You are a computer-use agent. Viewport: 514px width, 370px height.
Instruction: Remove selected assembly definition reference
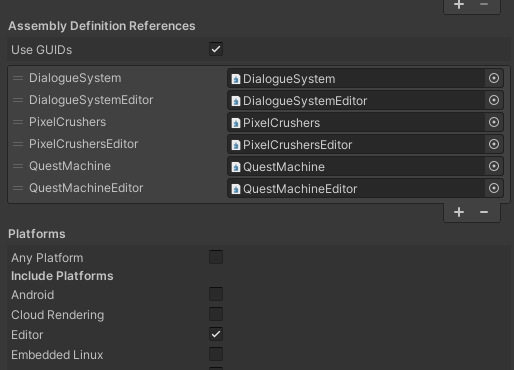[x=484, y=212]
